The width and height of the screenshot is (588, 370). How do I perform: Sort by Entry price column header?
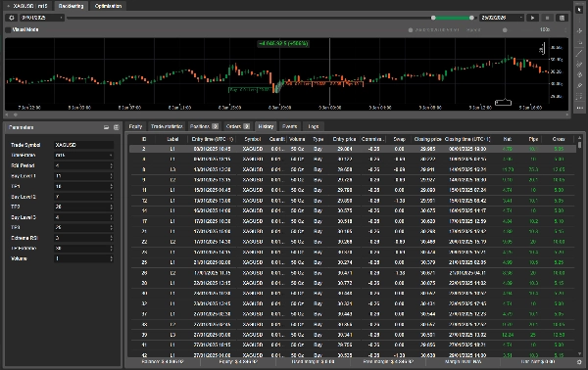coord(344,139)
